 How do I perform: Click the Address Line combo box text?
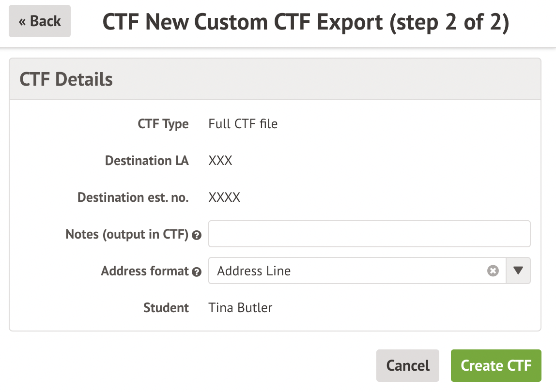tap(254, 271)
